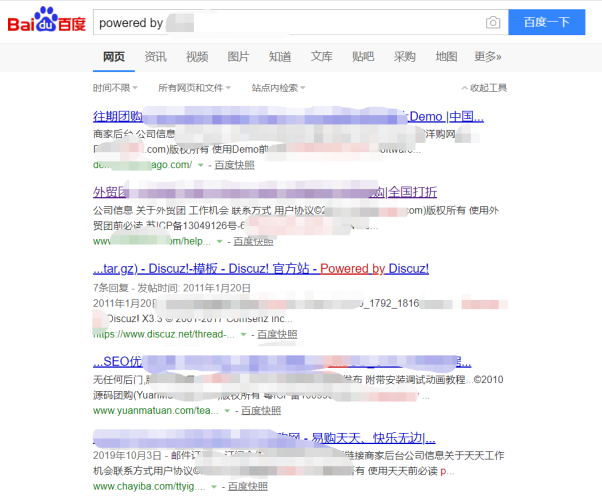Open the 地图 tab

point(446,57)
